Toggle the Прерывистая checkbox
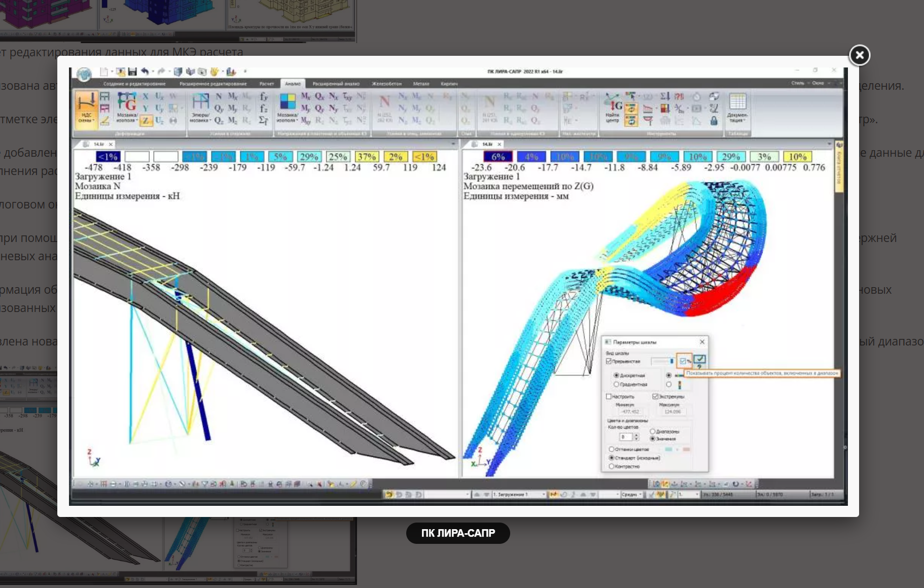 point(609,361)
